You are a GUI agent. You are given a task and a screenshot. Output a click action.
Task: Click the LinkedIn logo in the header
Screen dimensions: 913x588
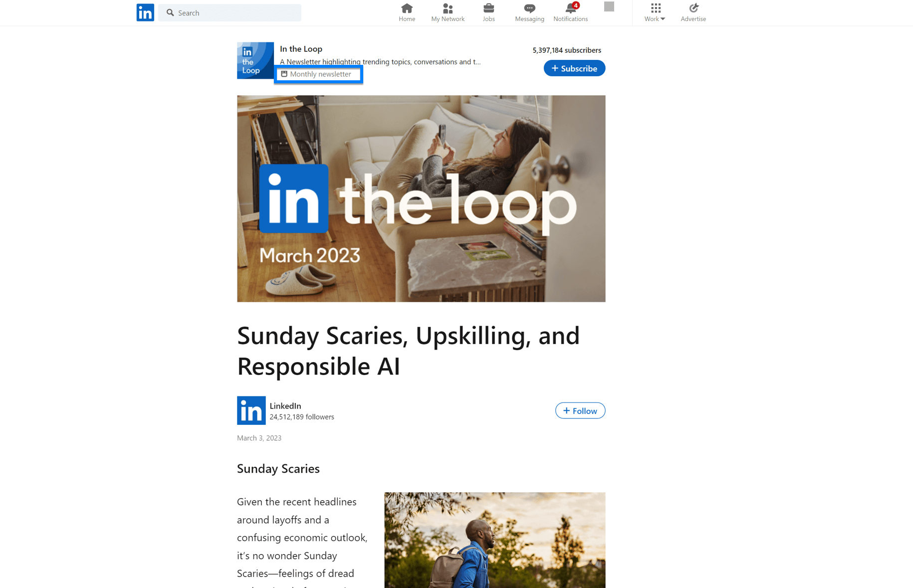point(145,12)
